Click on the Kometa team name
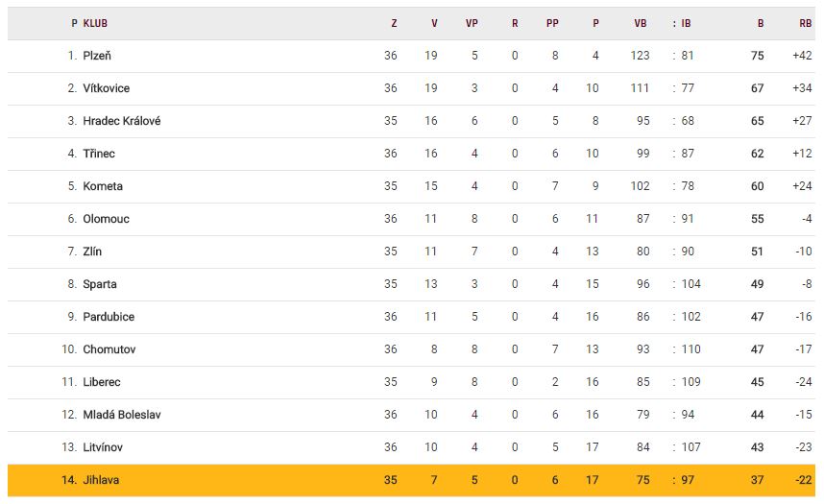The height and width of the screenshot is (504, 824). pyautogui.click(x=103, y=186)
